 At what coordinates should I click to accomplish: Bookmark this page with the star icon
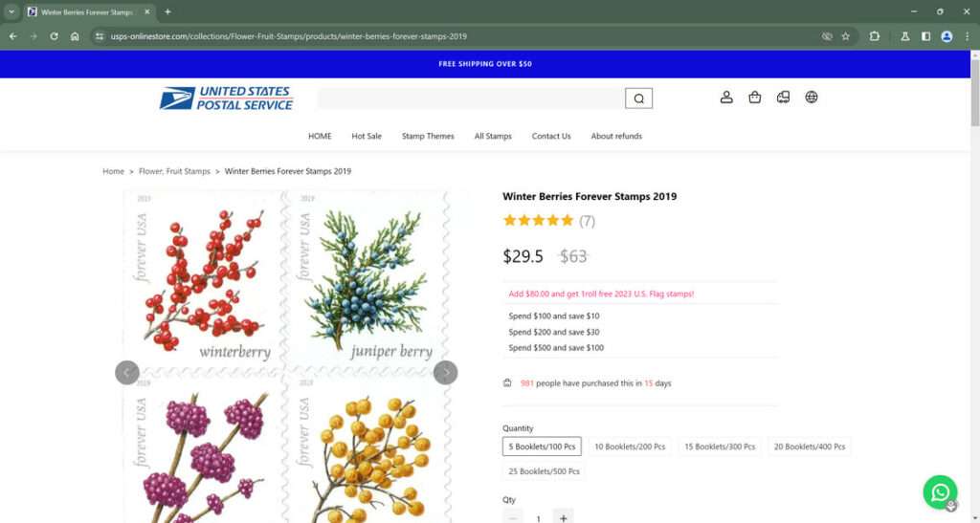845,36
